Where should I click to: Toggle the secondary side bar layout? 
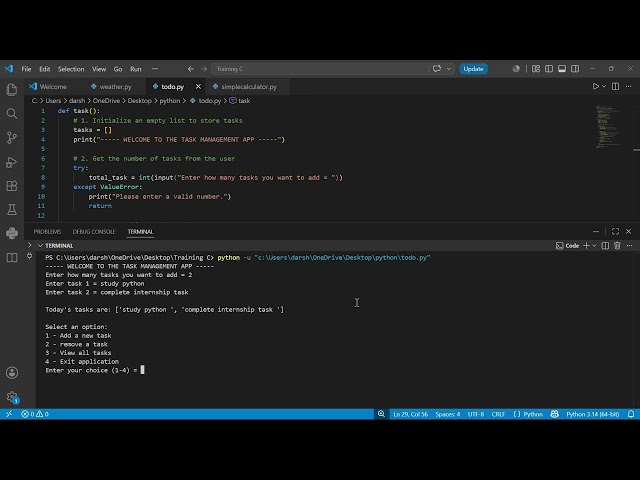575,69
